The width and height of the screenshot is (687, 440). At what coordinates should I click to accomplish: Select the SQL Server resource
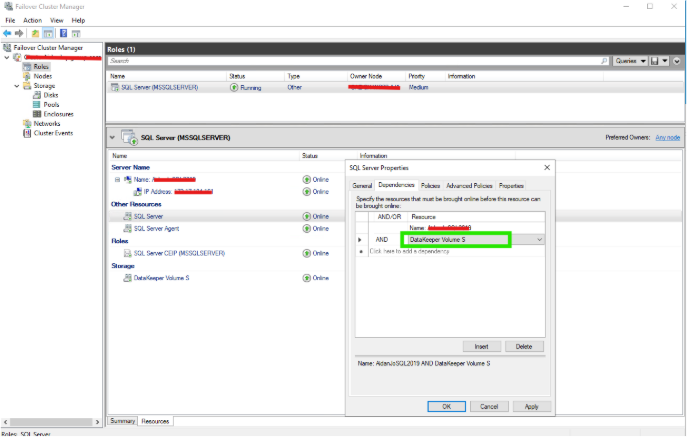(148, 216)
